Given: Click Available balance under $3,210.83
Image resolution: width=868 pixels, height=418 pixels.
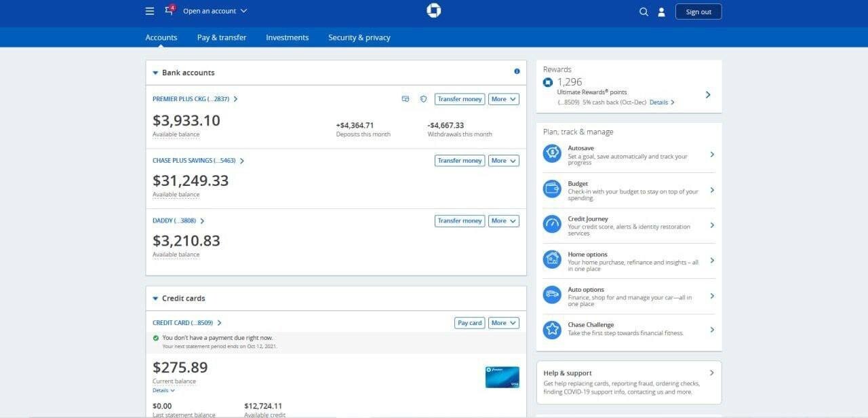Looking at the screenshot, I should [x=176, y=255].
